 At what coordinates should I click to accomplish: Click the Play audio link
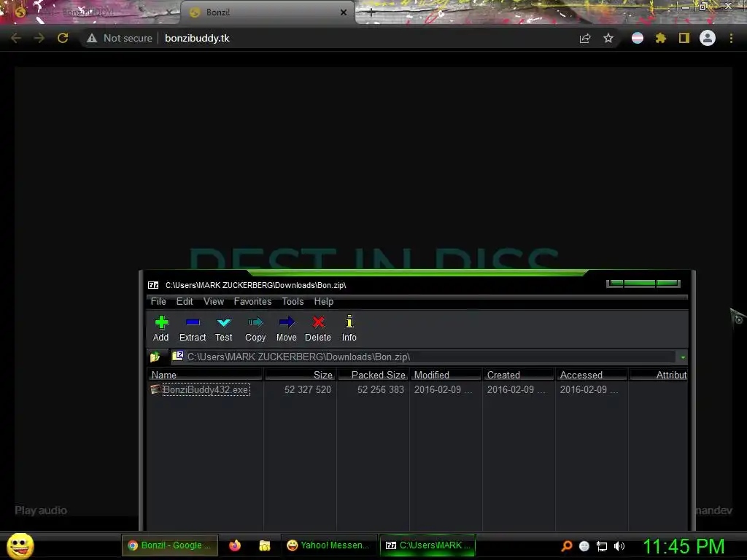coord(41,510)
